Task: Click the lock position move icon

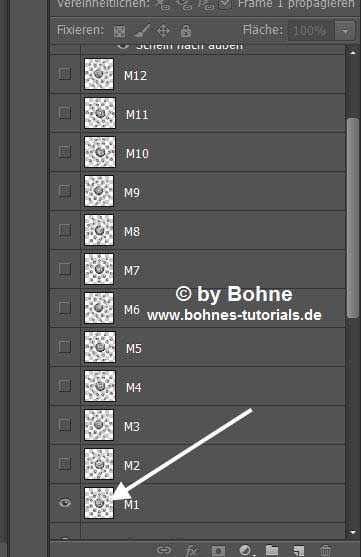Action: pos(163,31)
